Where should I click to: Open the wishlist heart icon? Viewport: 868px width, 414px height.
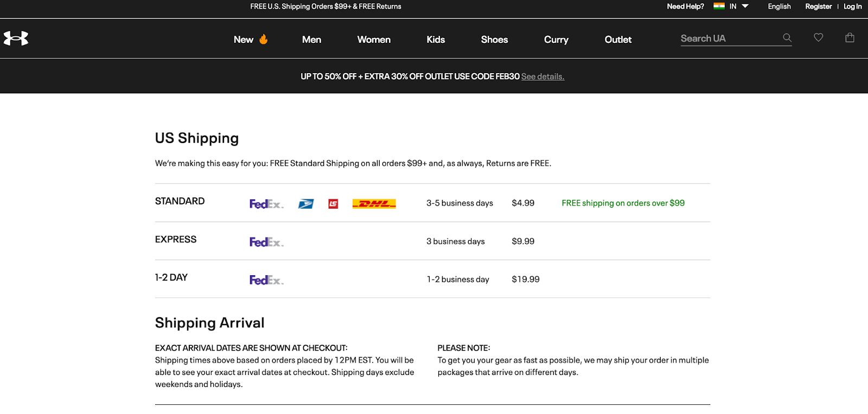(x=819, y=37)
